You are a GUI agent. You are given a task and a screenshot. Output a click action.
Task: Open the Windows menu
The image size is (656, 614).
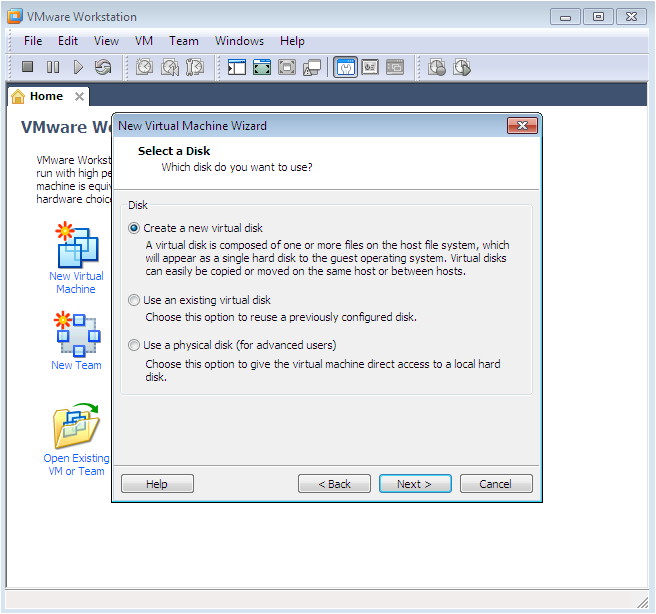point(239,41)
